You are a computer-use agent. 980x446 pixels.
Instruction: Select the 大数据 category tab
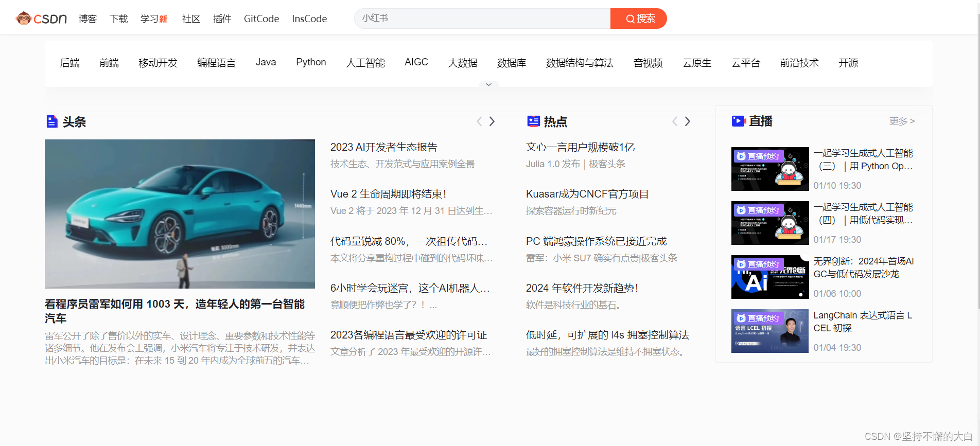[463, 63]
